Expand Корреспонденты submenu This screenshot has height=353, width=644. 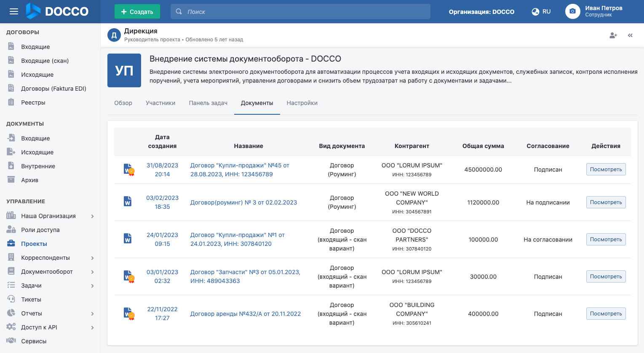click(92, 258)
